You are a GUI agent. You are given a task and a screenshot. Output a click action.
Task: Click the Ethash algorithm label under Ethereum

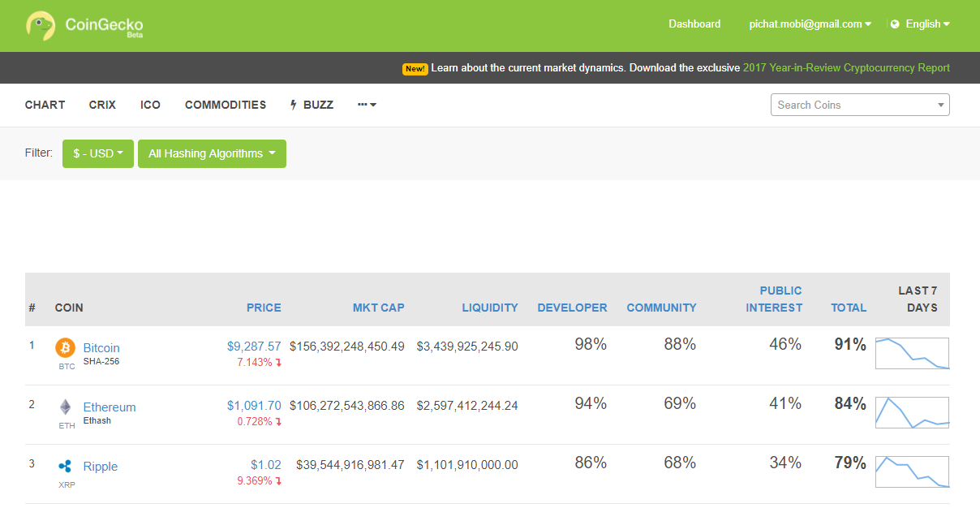coord(97,420)
